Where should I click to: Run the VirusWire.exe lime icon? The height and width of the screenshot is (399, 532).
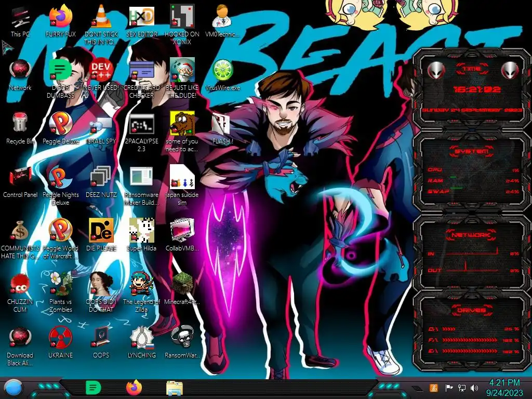tap(222, 75)
